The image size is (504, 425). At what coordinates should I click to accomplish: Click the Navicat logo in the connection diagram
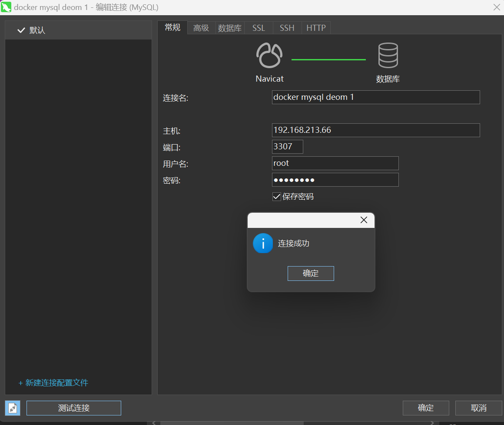coord(269,56)
